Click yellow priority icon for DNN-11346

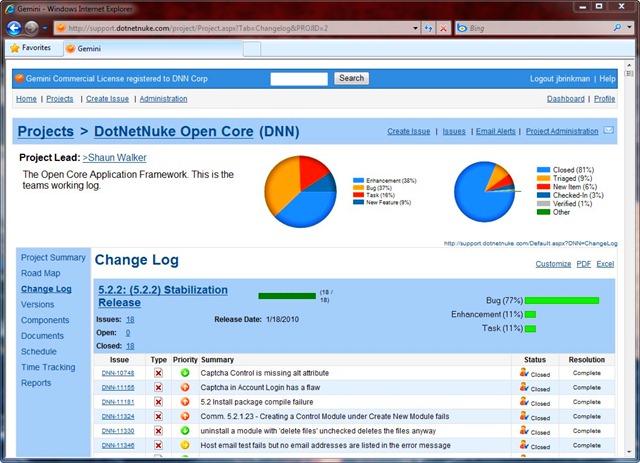point(185,445)
